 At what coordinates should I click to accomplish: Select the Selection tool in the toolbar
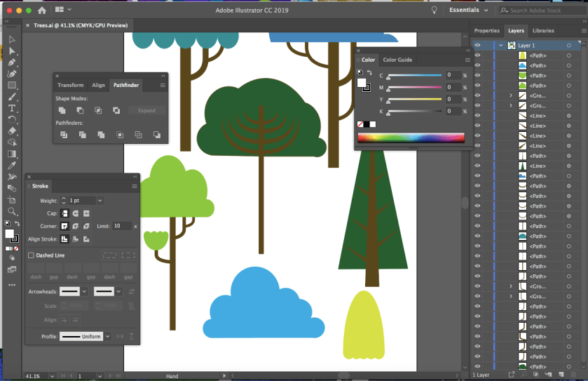[x=12, y=39]
